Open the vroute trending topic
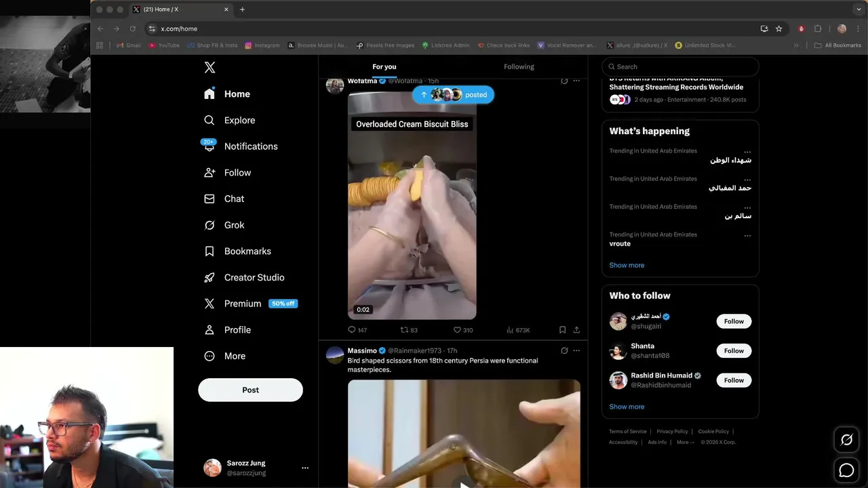The height and width of the screenshot is (488, 868). (x=620, y=243)
